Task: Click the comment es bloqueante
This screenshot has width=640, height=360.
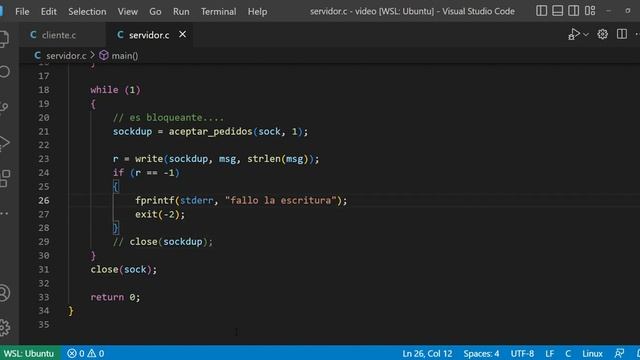Action: [168, 118]
